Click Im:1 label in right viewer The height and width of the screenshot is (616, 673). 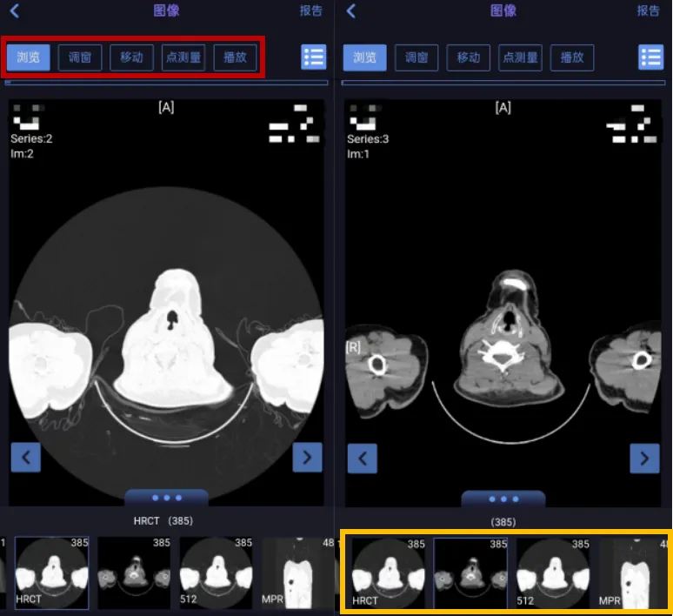point(358,154)
